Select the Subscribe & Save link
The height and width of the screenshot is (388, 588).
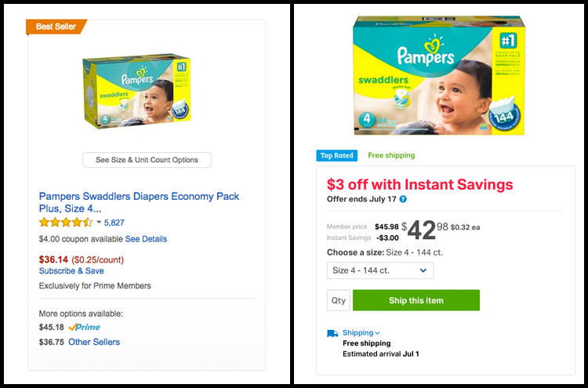[71, 270]
